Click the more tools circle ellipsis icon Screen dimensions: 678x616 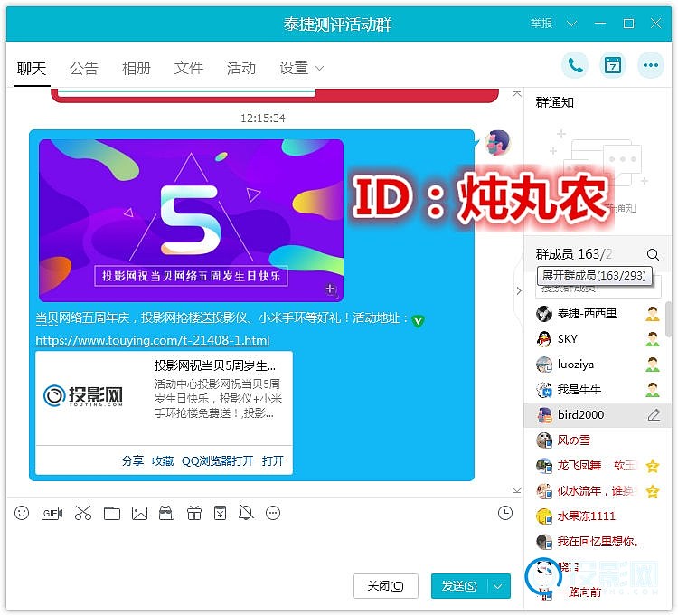tap(273, 513)
